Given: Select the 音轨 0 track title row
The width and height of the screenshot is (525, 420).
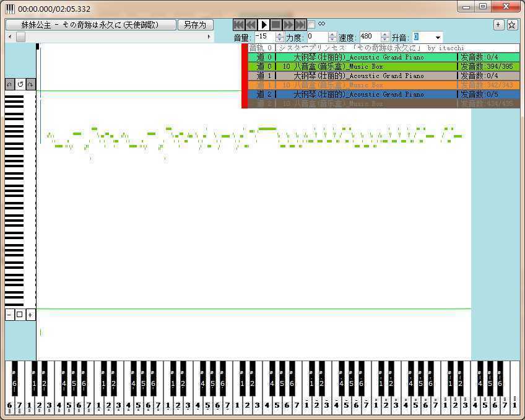Looking at the screenshot, I should [x=384, y=48].
